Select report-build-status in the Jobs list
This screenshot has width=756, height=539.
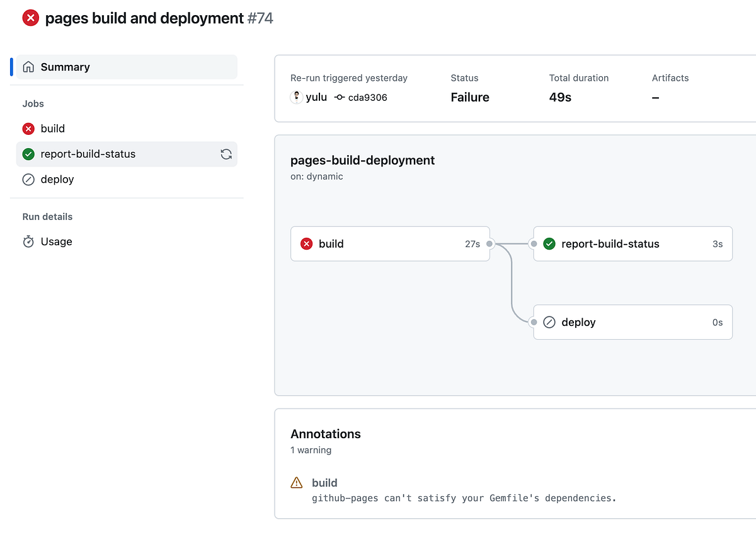pyautogui.click(x=89, y=154)
